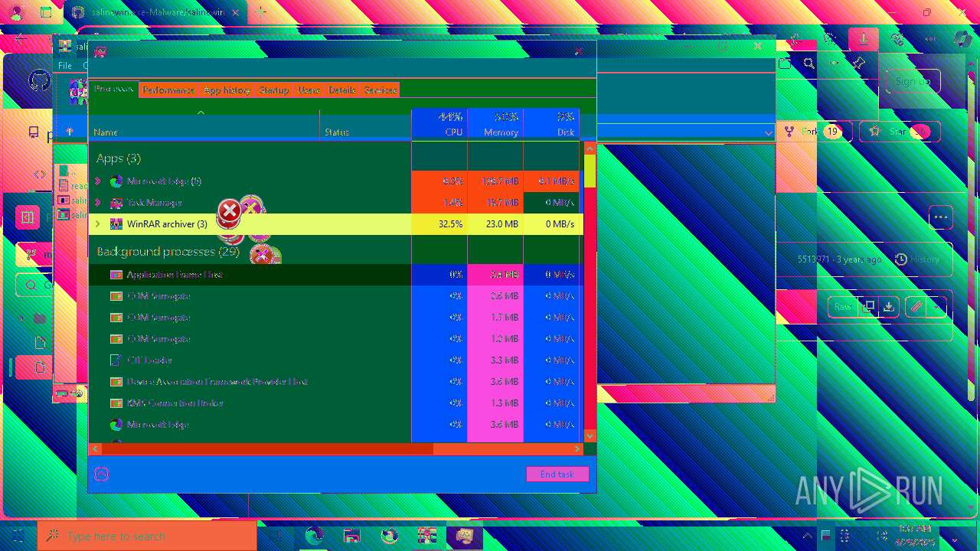Click Sign up on the GitHub page
This screenshot has width=980, height=551.
pos(913,82)
